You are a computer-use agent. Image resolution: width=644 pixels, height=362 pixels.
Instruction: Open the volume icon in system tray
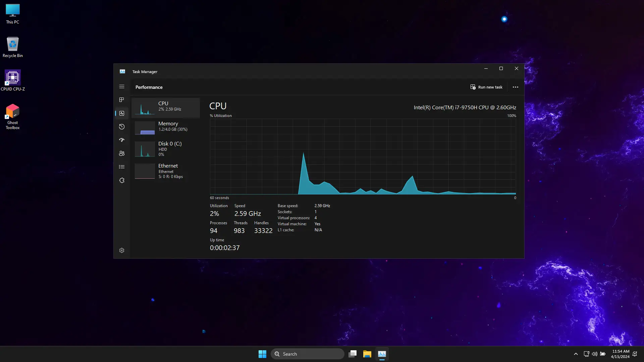click(594, 354)
